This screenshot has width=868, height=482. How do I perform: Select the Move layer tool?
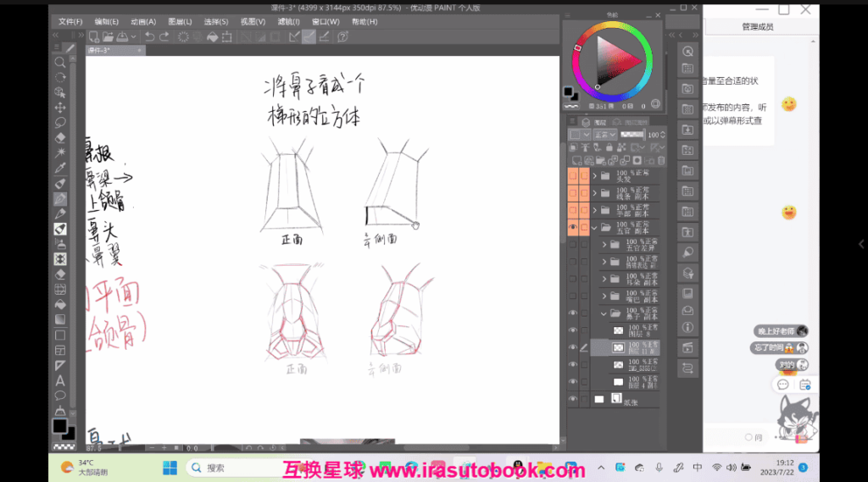click(x=60, y=108)
